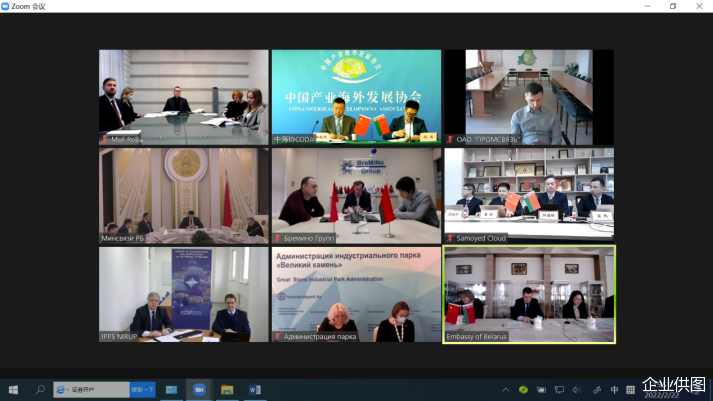
Task: Open Word from the taskbar
Action: point(254,389)
